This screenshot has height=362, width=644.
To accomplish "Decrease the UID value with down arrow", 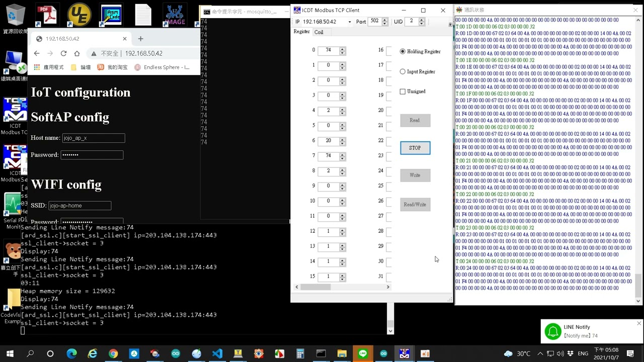I will [422, 24].
